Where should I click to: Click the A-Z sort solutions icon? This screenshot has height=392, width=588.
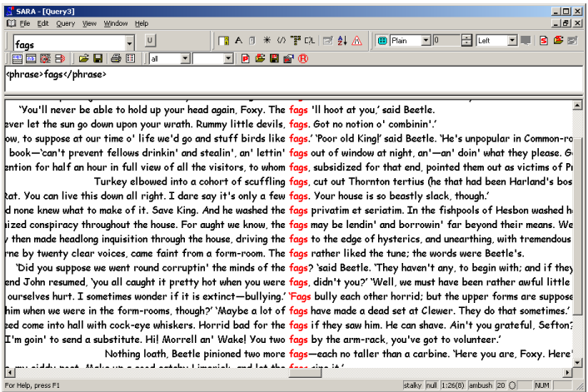(x=342, y=41)
